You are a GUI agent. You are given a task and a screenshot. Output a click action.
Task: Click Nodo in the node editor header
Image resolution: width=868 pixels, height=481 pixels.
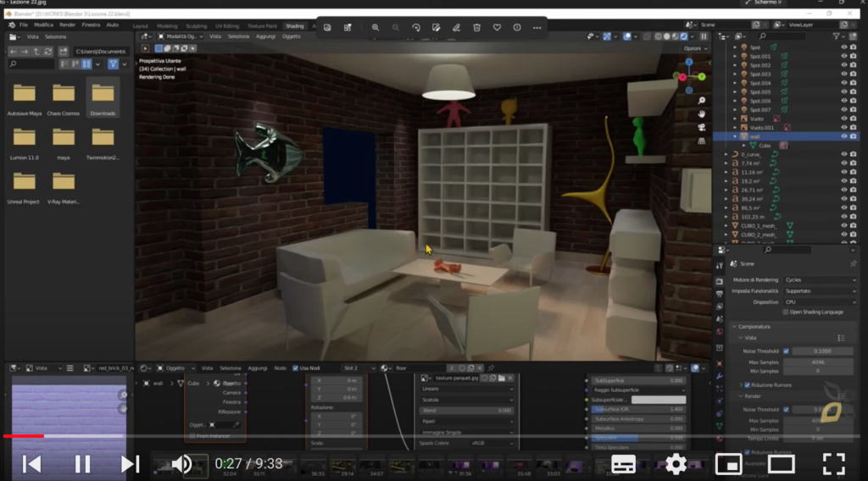tap(280, 368)
